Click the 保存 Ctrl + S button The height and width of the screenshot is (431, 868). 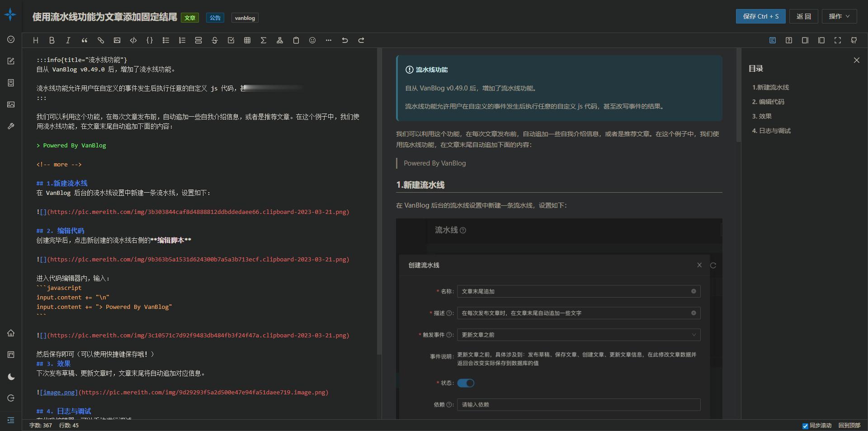click(760, 16)
